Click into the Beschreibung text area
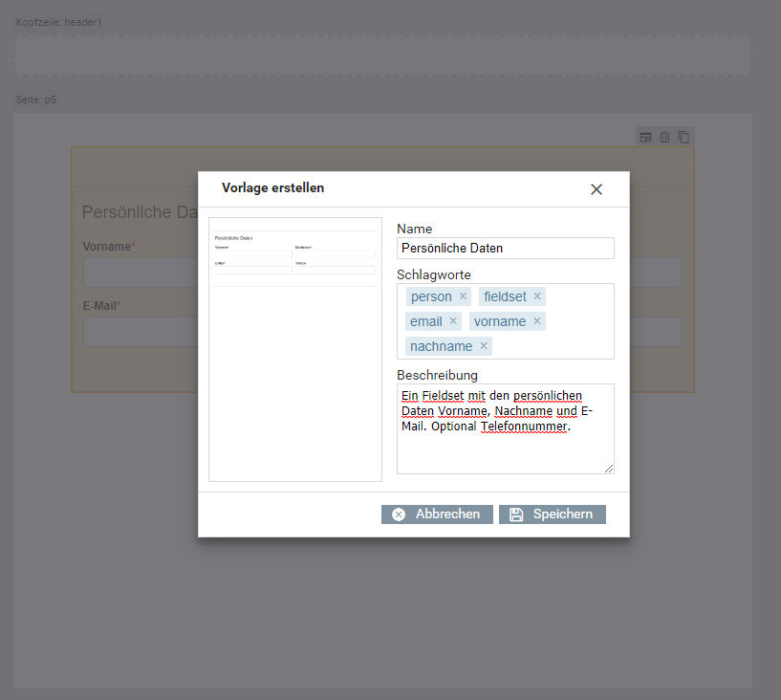The height and width of the screenshot is (700, 781). (x=505, y=449)
